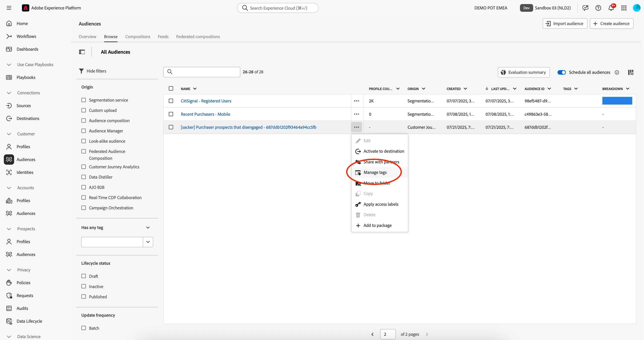This screenshot has height=340, width=644.
Task: Choose Activate to destination in the menu
Action: coord(379,151)
